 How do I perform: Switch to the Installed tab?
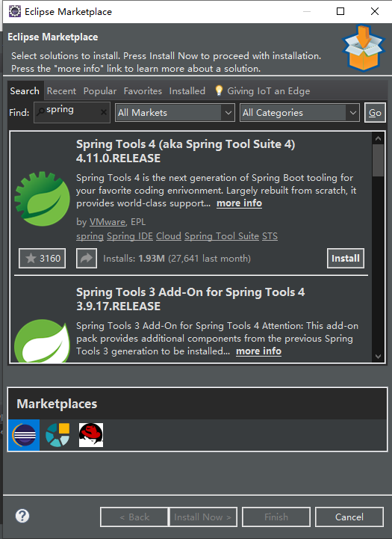[x=187, y=90]
